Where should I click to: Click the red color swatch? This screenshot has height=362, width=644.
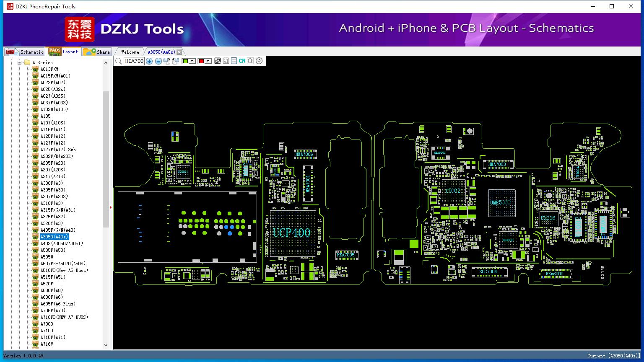coord(201,61)
